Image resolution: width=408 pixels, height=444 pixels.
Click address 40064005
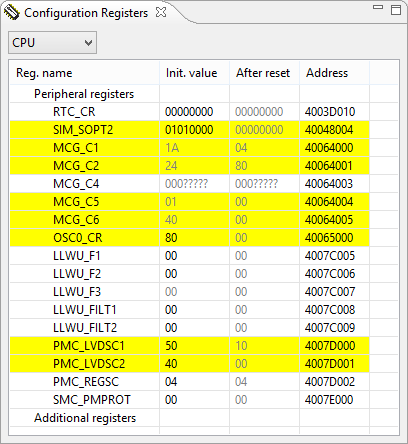[x=329, y=220]
